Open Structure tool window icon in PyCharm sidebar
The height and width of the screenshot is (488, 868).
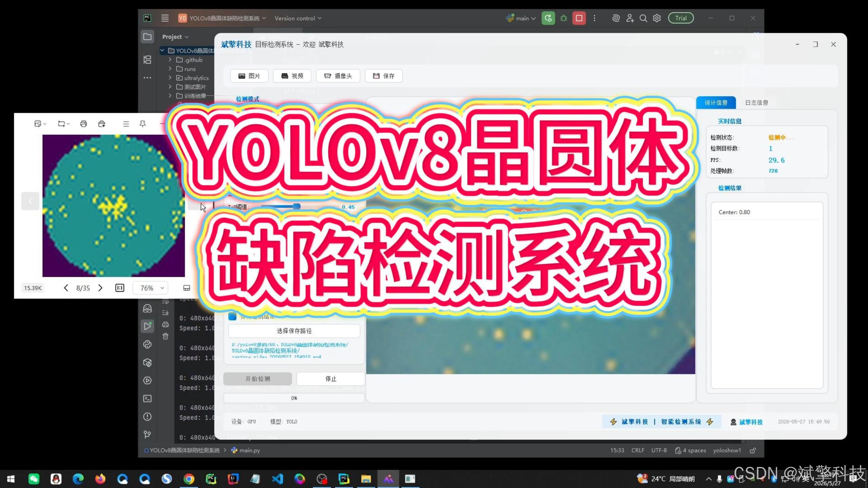tap(147, 60)
